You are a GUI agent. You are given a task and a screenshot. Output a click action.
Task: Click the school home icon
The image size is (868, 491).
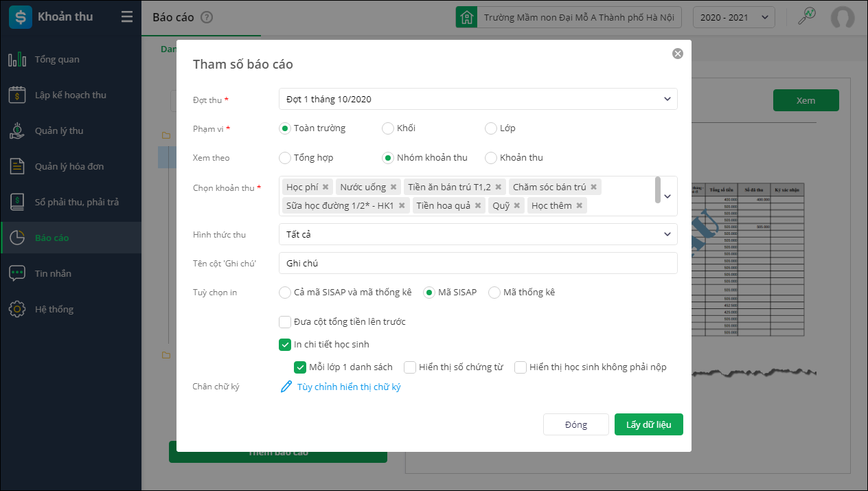(467, 18)
